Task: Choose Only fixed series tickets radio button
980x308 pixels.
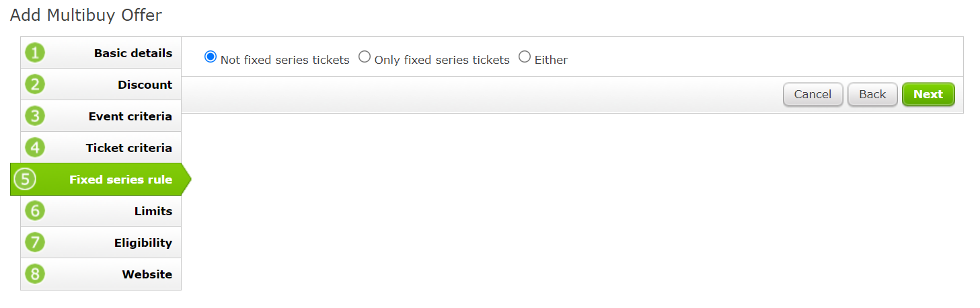Action: coord(365,57)
